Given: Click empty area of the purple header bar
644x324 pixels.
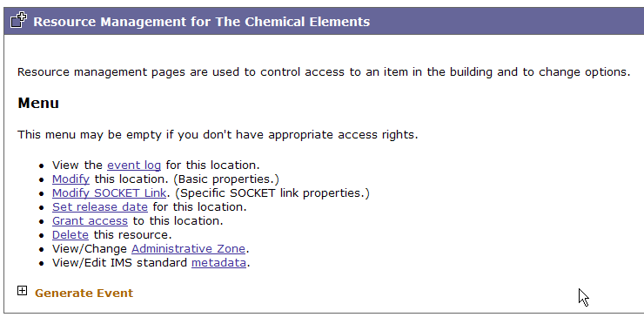Looking at the screenshot, I should [505, 22].
